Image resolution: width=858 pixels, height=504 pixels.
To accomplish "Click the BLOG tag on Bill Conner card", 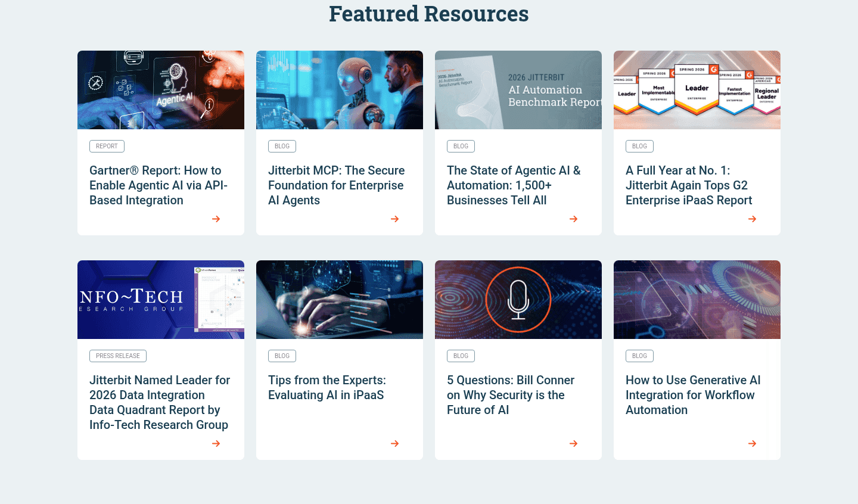I will tap(461, 356).
